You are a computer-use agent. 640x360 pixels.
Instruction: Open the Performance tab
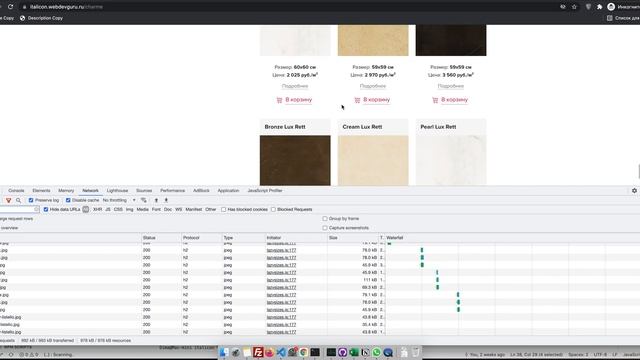tap(172, 191)
